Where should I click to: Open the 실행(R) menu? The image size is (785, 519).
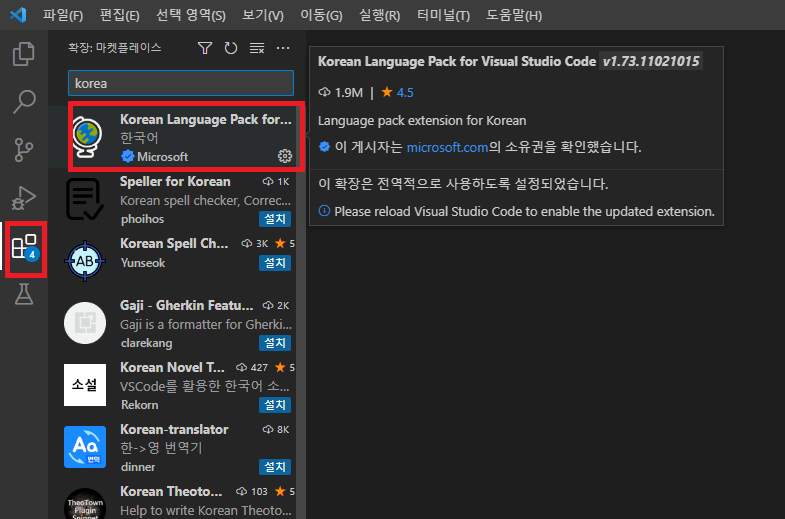pyautogui.click(x=379, y=15)
